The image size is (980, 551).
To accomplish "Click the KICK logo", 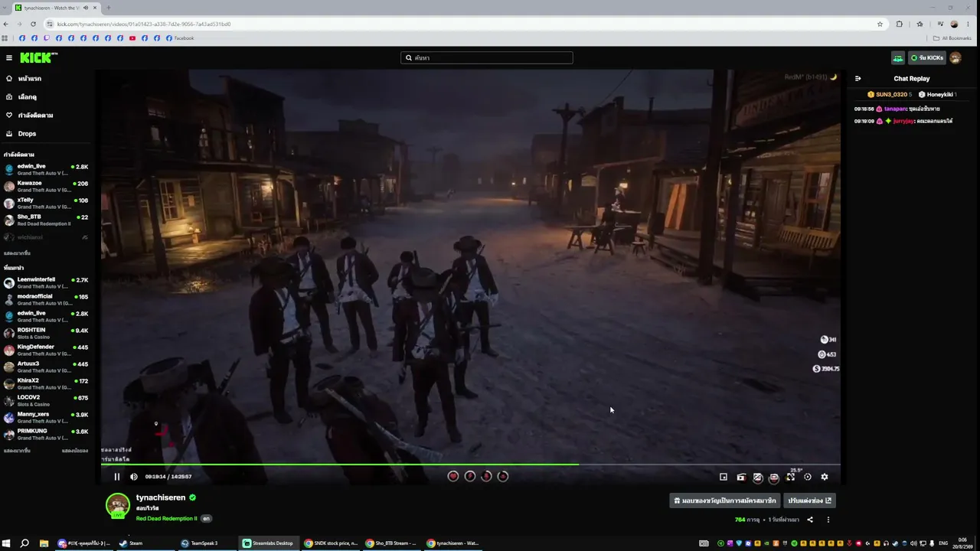I will pos(38,57).
